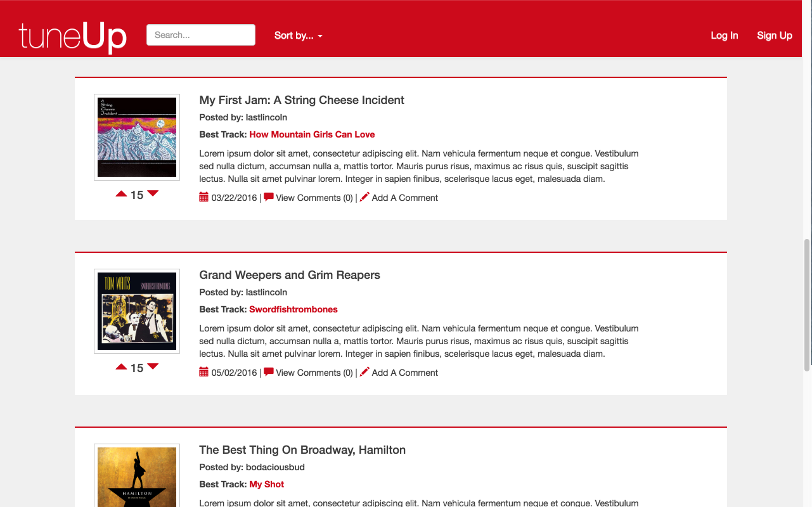812x507 pixels.
Task: Click the pencil icon in the Grim Reapers post
Action: click(x=364, y=372)
